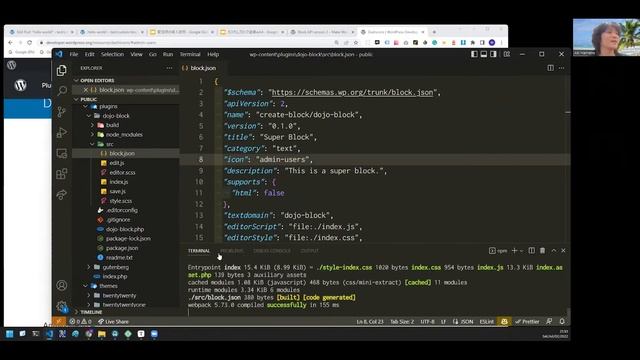Open the File menu

pos(73,54)
